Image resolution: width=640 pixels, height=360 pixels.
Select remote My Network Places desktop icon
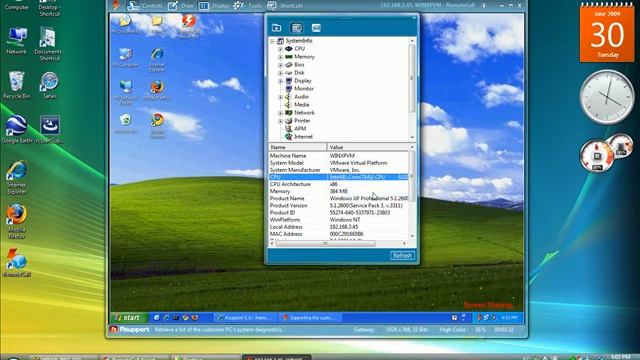pos(125,93)
